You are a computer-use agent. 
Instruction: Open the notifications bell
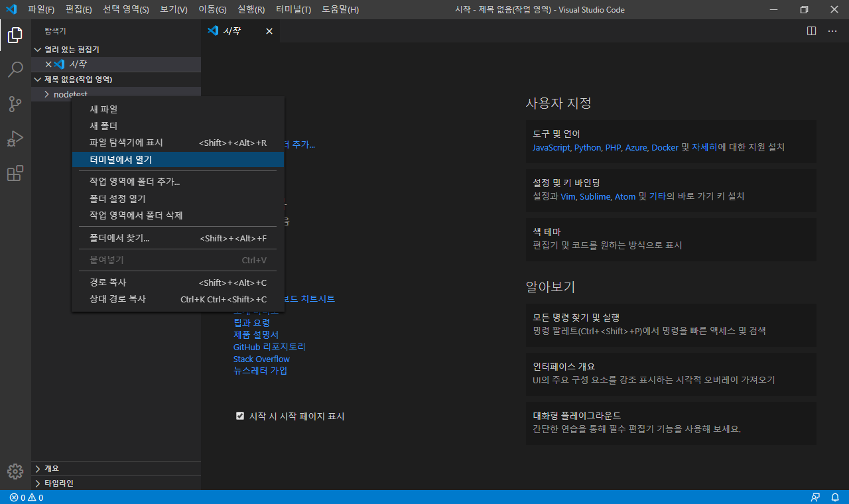click(835, 497)
